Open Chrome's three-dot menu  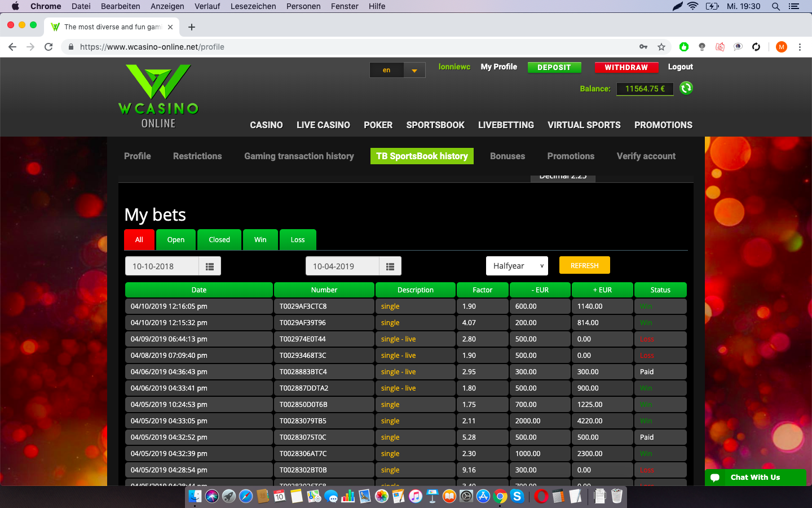(x=800, y=47)
